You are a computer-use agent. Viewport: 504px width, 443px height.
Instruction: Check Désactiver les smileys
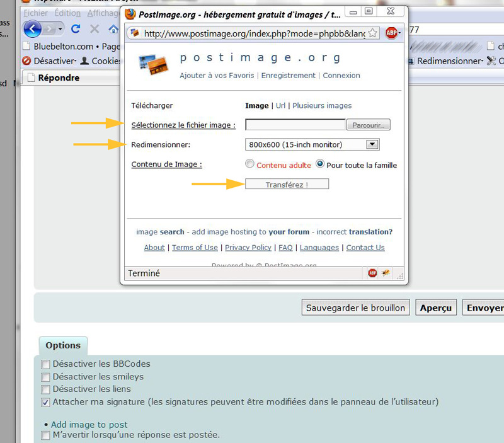(x=45, y=377)
